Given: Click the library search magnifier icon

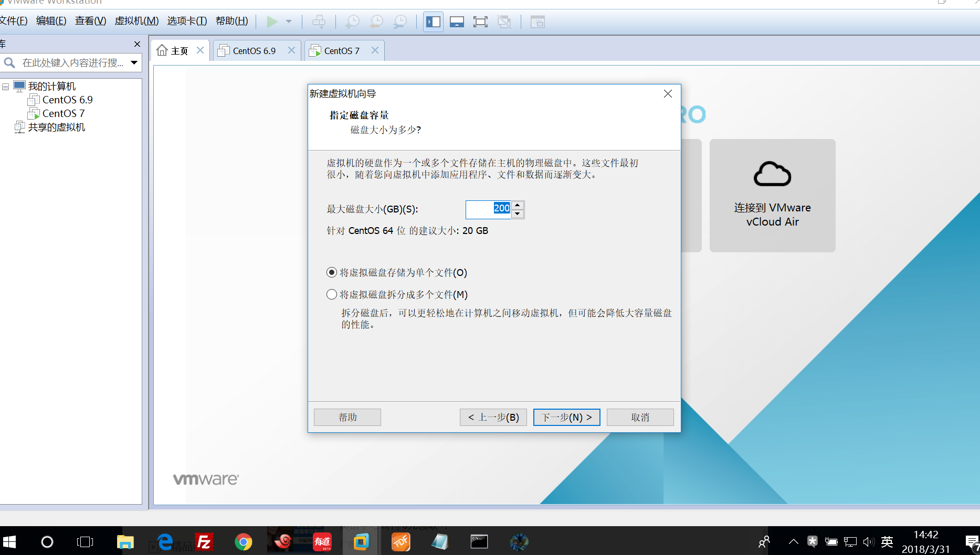Looking at the screenshot, I should click(9, 63).
